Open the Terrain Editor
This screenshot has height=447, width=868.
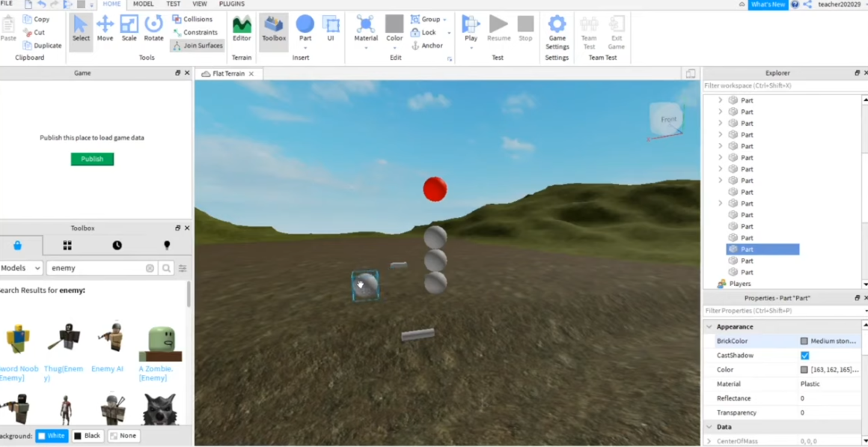tap(242, 28)
